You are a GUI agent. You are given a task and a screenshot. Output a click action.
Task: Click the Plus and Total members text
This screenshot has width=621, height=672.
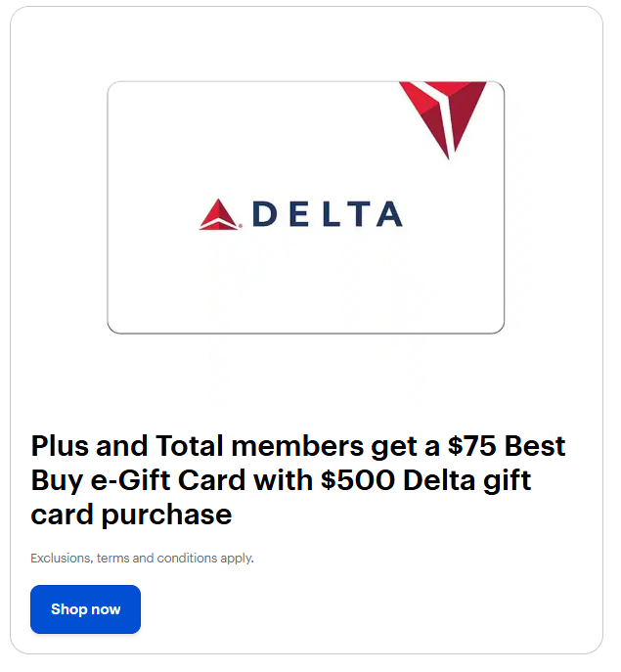pyautogui.click(x=198, y=446)
